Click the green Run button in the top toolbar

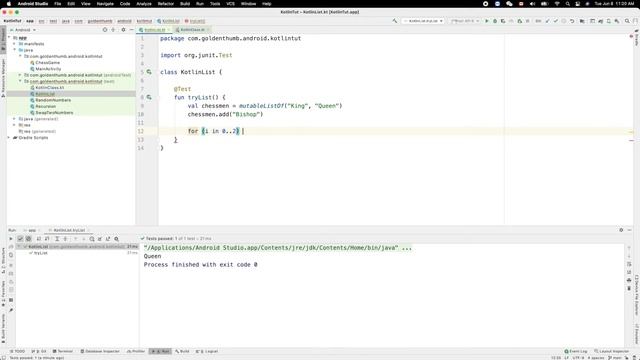tap(487, 21)
